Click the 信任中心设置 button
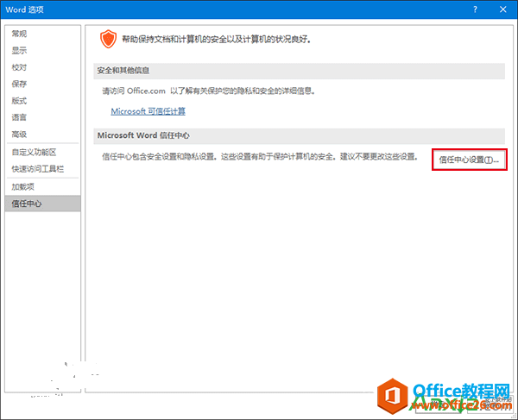Image resolution: width=518 pixels, height=420 pixels. tap(469, 160)
